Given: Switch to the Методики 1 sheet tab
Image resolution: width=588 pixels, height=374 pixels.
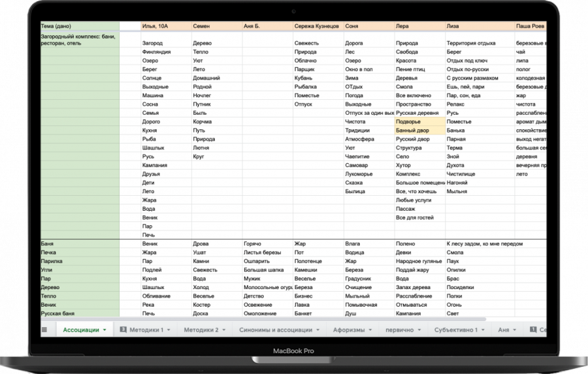Looking at the screenshot, I should [x=146, y=330].
